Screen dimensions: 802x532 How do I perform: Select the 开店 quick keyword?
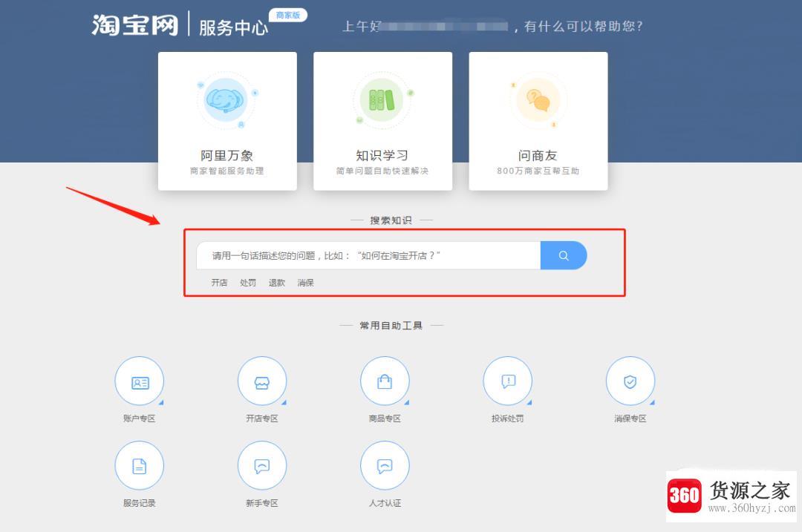219,283
